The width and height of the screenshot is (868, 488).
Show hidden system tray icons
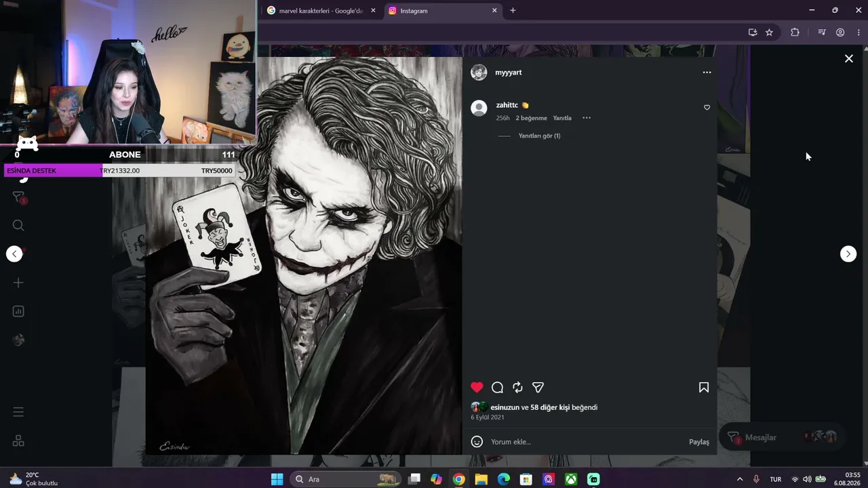coord(740,479)
